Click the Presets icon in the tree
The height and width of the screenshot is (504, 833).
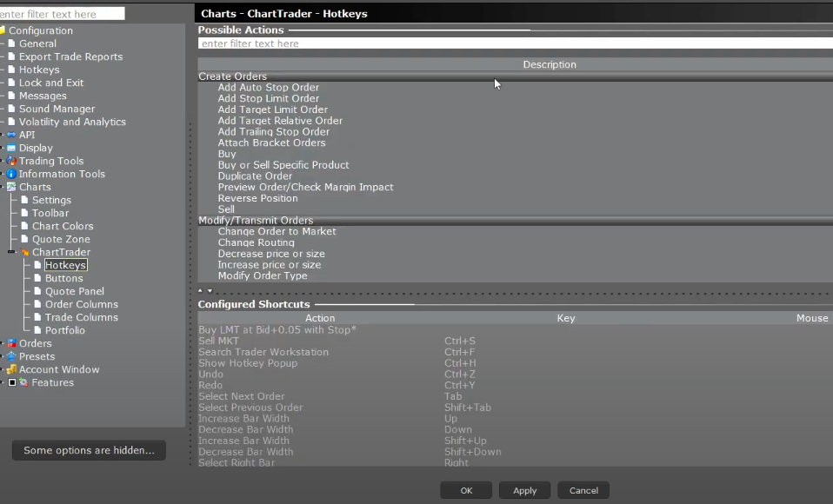click(11, 356)
